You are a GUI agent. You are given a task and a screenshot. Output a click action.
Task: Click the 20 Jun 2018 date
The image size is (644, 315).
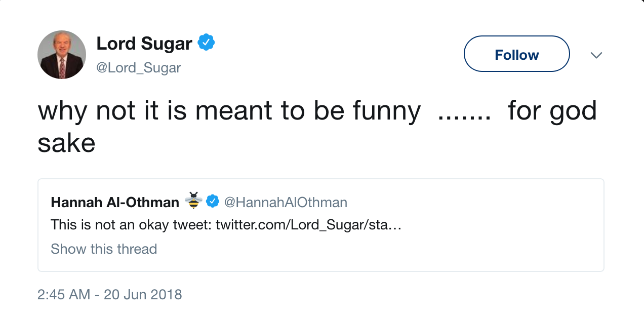143,294
